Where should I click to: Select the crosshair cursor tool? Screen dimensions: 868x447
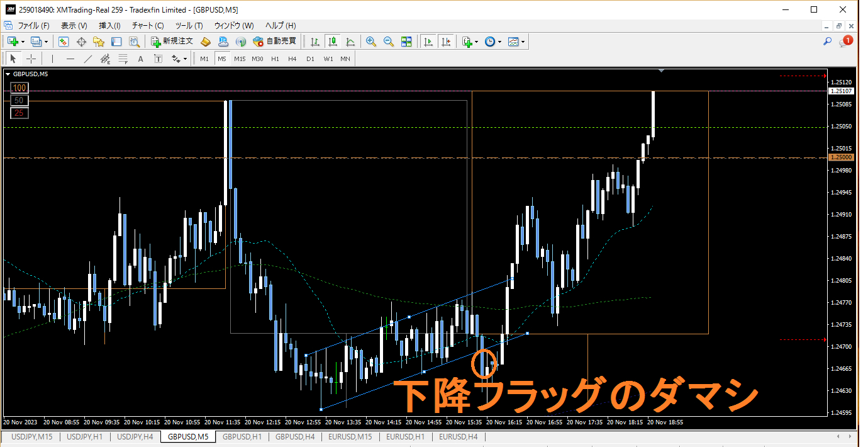pyautogui.click(x=31, y=59)
